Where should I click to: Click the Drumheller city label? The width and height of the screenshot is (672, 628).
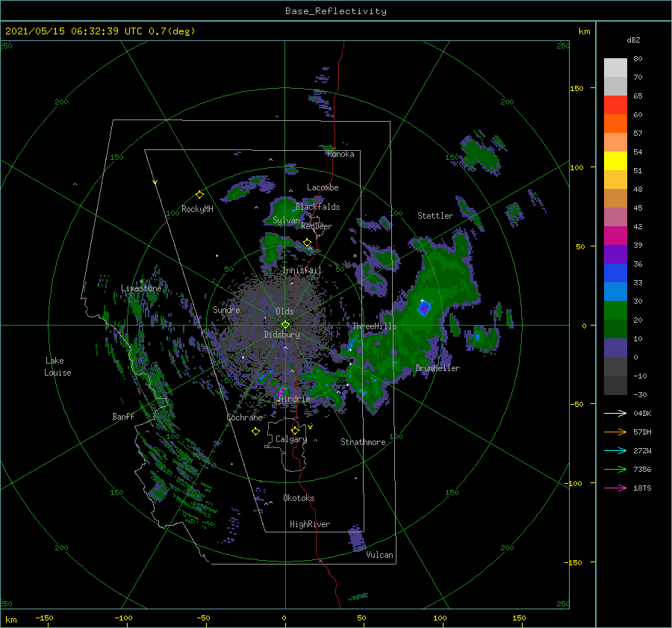click(x=438, y=368)
